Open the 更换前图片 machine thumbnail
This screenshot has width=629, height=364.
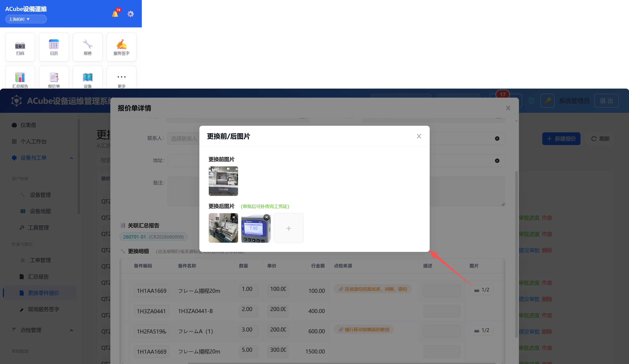tap(223, 181)
